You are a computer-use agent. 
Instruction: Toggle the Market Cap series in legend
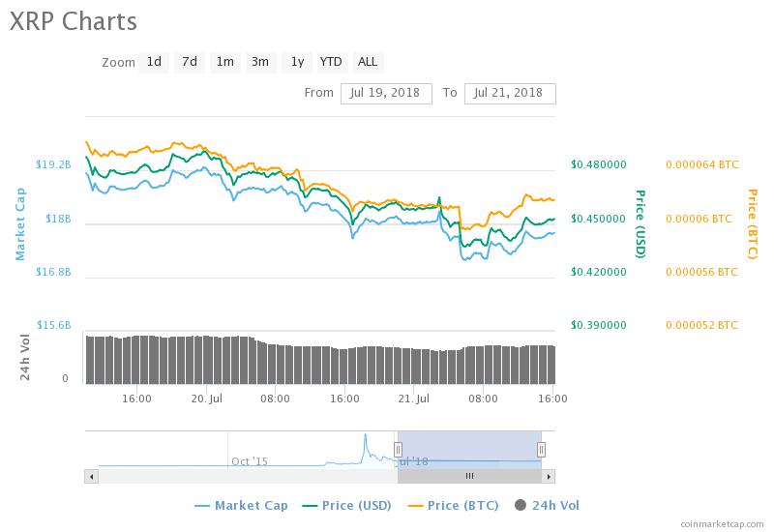point(241,505)
